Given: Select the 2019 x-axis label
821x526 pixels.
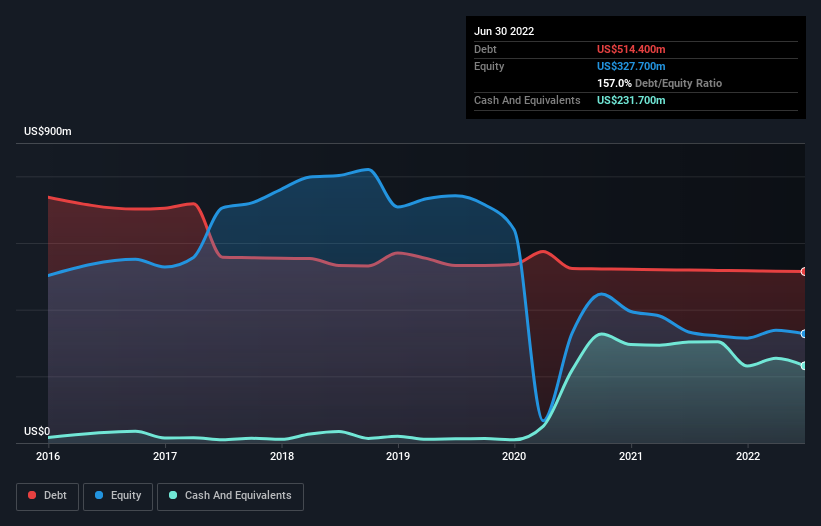Looking at the screenshot, I should tap(398, 456).
